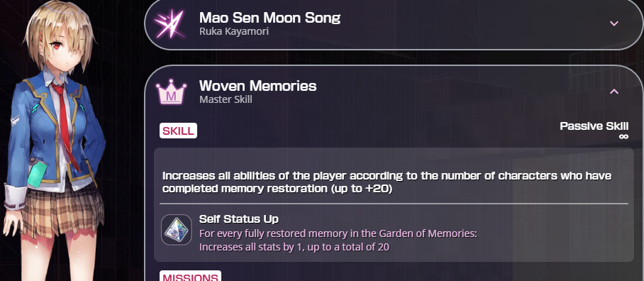Click the Garden of Memories effect text
644x281 pixels.
point(338,233)
